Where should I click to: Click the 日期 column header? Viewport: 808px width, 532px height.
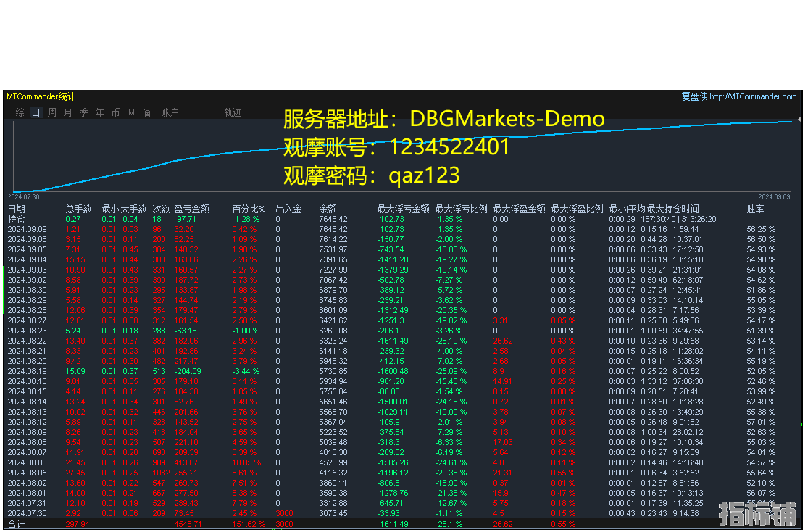[x=16, y=209]
